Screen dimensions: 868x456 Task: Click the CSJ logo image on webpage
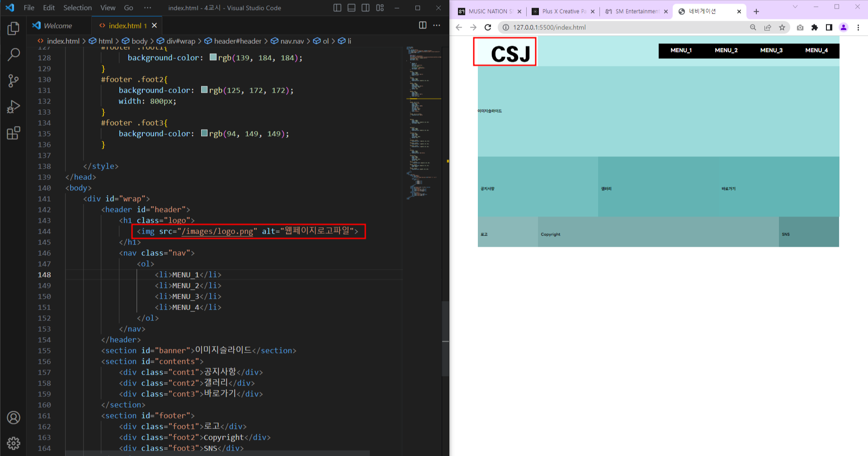click(510, 54)
